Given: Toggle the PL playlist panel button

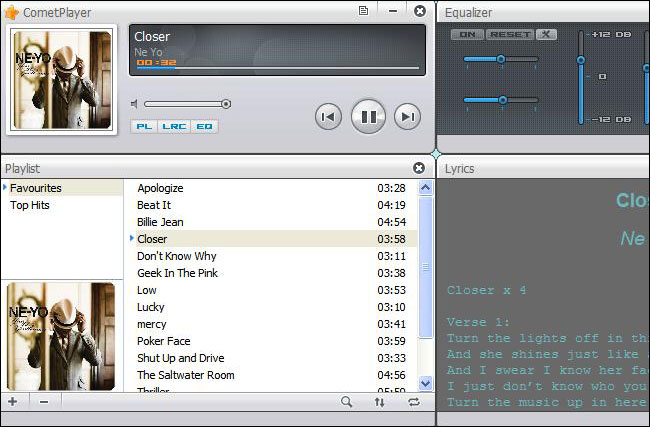Looking at the screenshot, I should (x=143, y=127).
